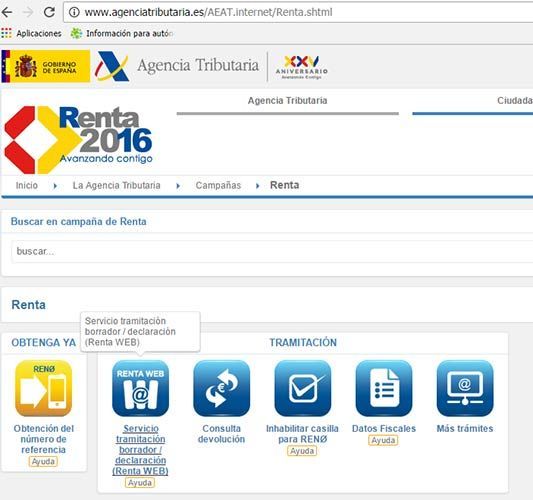533x500 pixels.
Task: Open the Consulta devolución icon
Action: coord(221,389)
